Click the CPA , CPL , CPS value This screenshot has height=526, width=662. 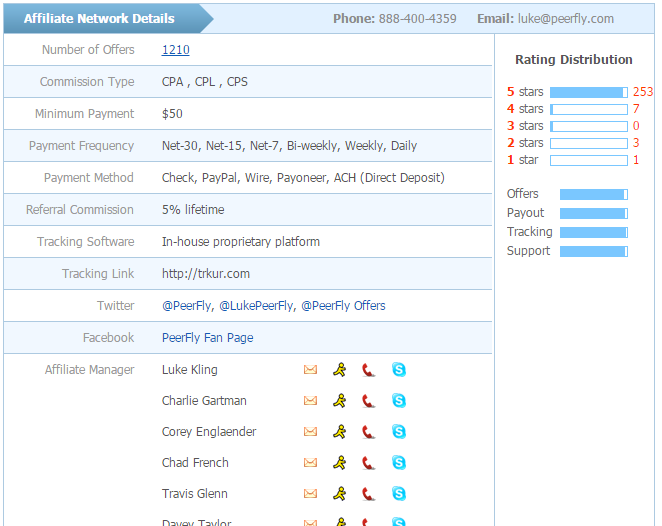click(205, 81)
